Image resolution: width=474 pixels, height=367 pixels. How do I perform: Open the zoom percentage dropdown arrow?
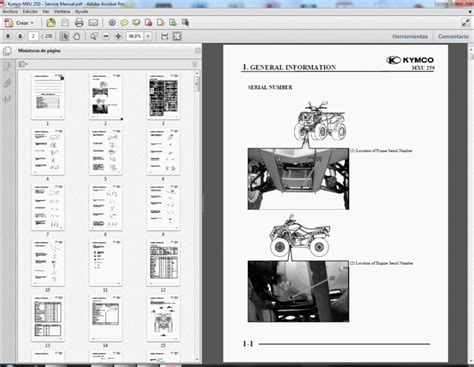coord(148,36)
